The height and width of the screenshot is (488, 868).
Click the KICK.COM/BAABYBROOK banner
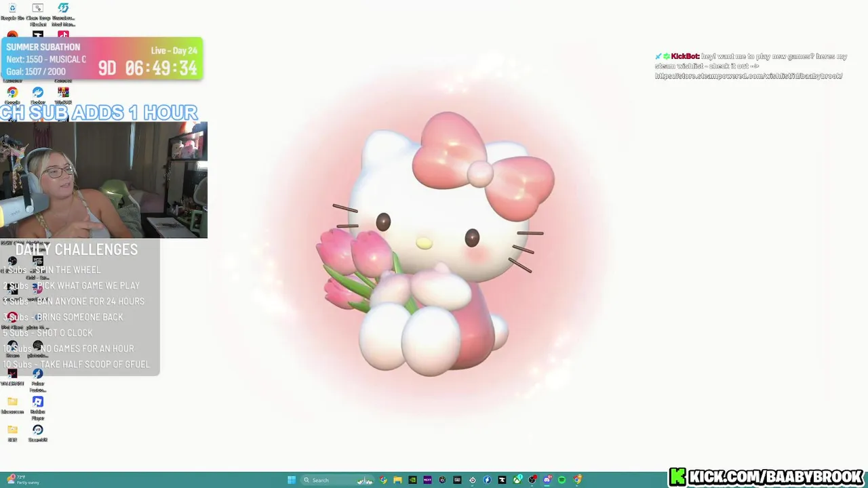coord(767,476)
